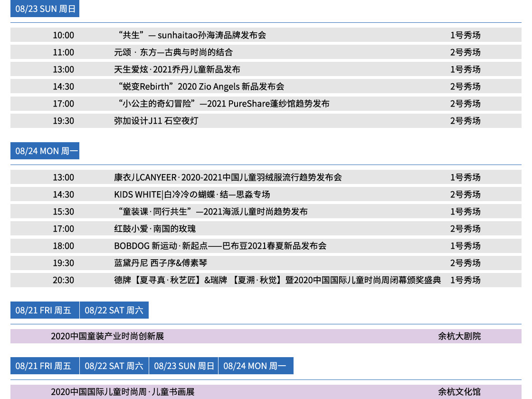Select the 元颂 · 东方—古典与时尚的结合 event

[173, 52]
